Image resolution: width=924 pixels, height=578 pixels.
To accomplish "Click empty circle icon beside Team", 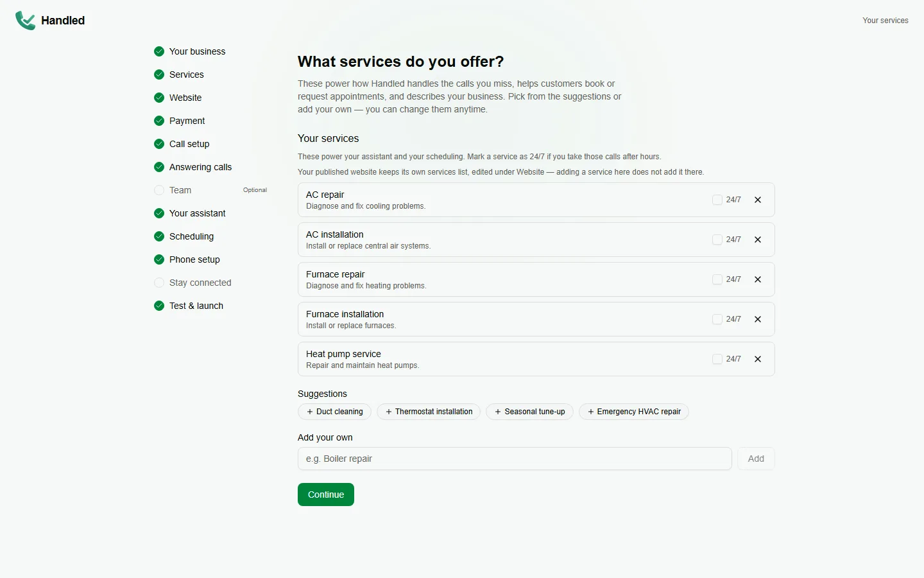I will pyautogui.click(x=159, y=190).
